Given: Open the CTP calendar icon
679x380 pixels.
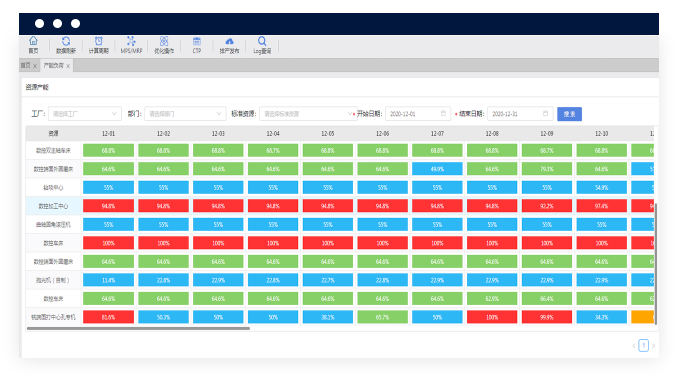Looking at the screenshot, I should tap(197, 41).
